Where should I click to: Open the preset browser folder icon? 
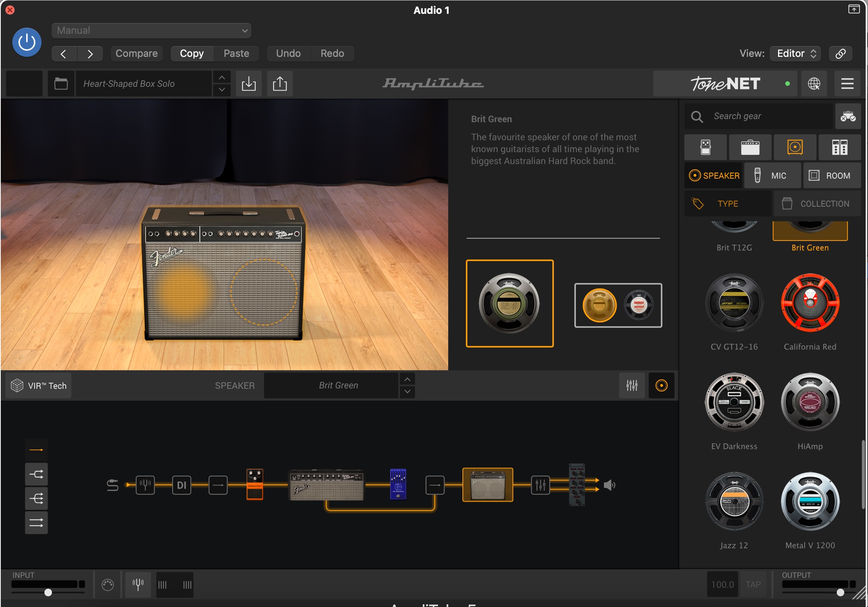61,83
